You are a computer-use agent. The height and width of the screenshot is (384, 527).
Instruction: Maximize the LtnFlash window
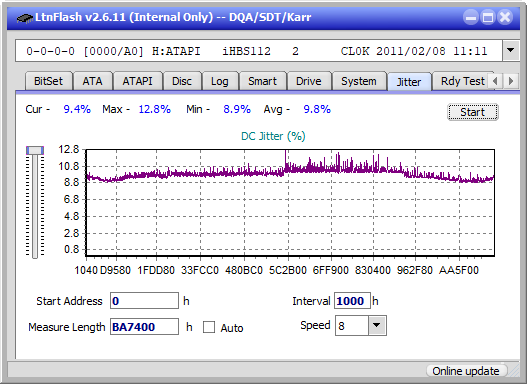click(x=488, y=17)
